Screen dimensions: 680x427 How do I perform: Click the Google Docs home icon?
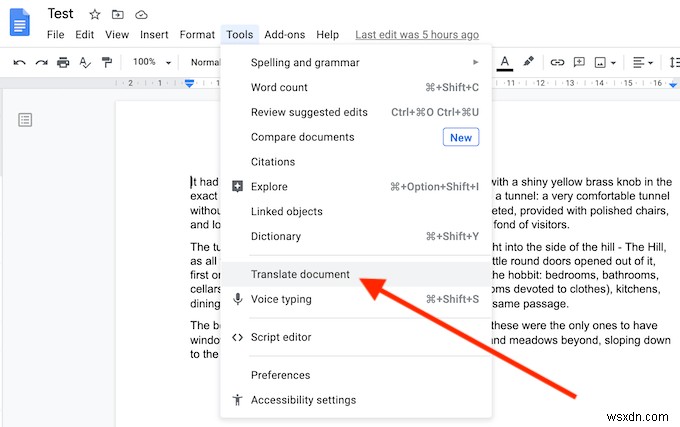tap(20, 23)
